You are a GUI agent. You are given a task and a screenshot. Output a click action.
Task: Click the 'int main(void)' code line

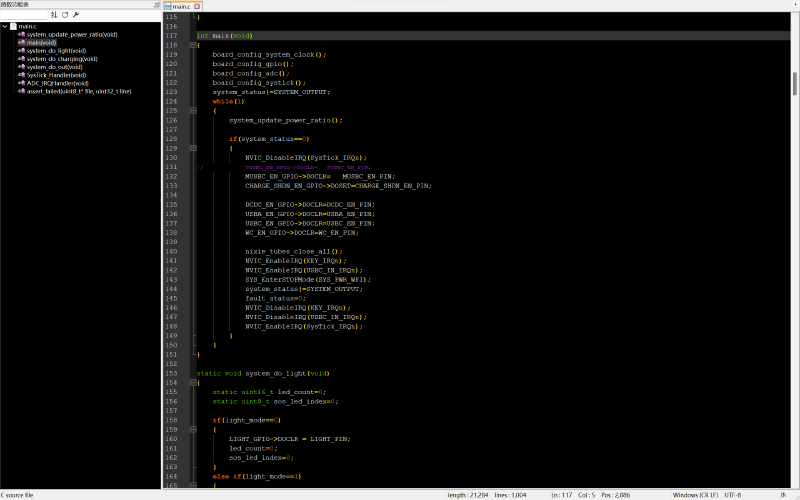click(x=224, y=36)
